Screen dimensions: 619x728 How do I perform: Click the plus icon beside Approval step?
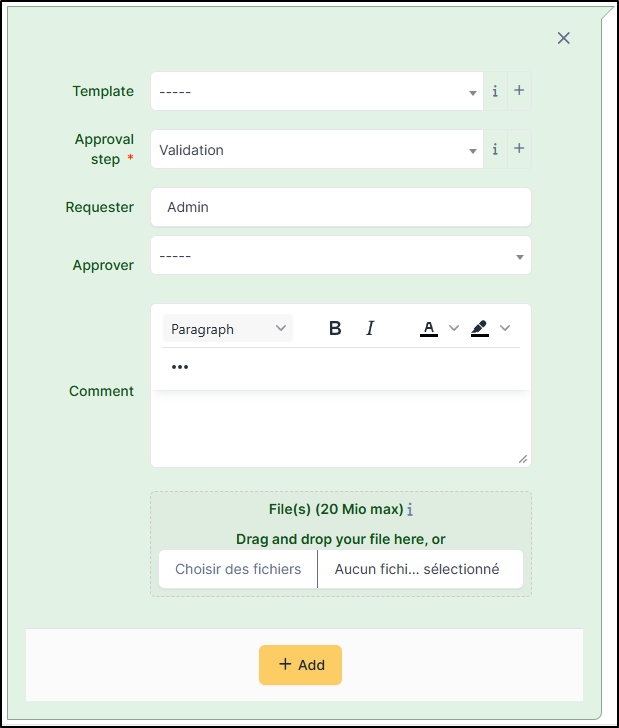point(519,150)
